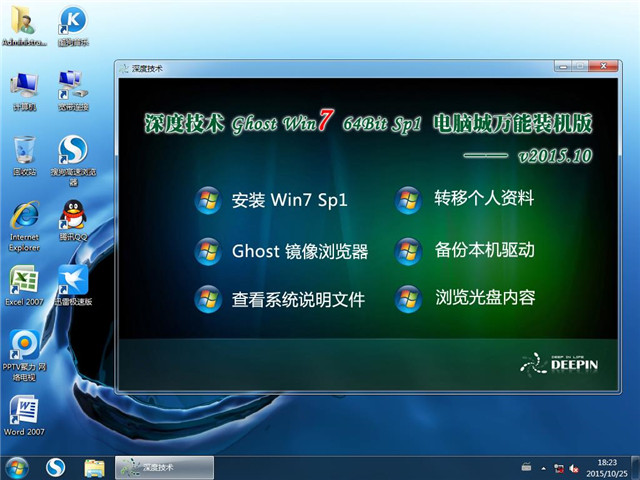Click the Windows orb beside Ghost 镜像浏览器
This screenshot has height=480, width=640.
(208, 251)
